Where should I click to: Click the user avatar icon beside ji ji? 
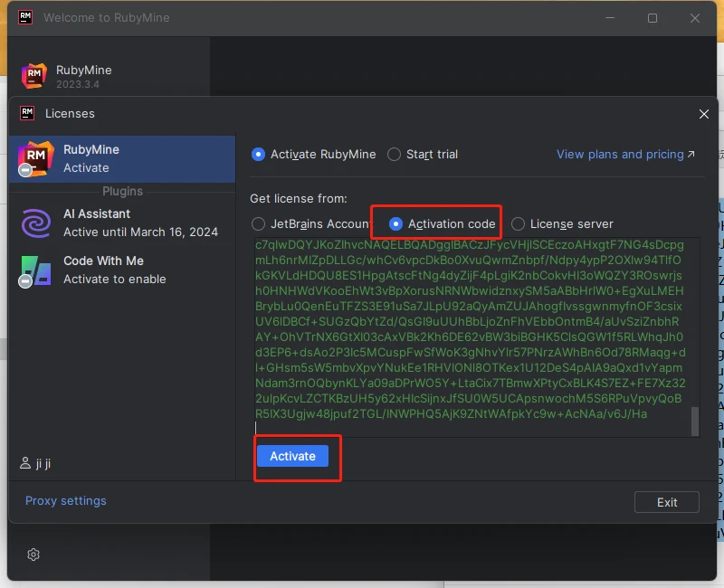[25, 464]
